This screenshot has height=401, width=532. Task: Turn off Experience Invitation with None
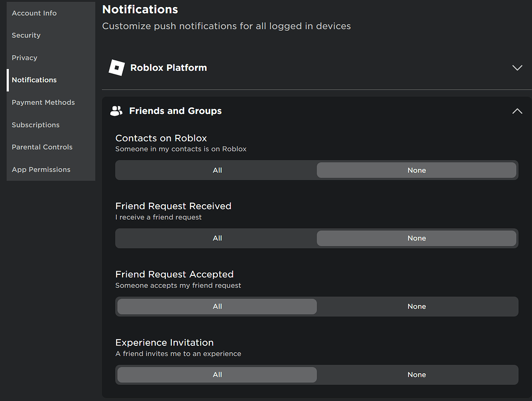pyautogui.click(x=416, y=375)
